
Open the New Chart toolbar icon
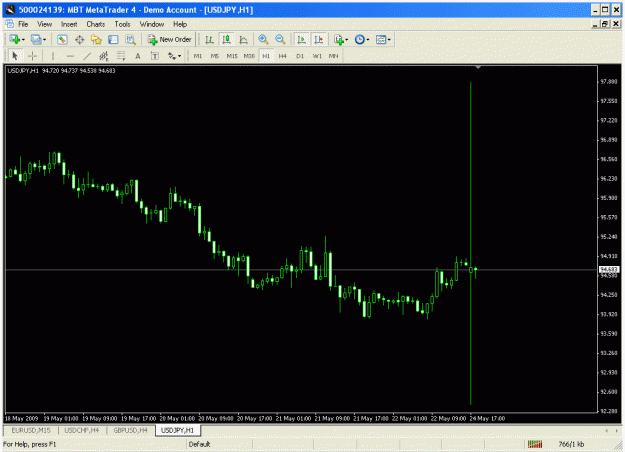point(15,39)
